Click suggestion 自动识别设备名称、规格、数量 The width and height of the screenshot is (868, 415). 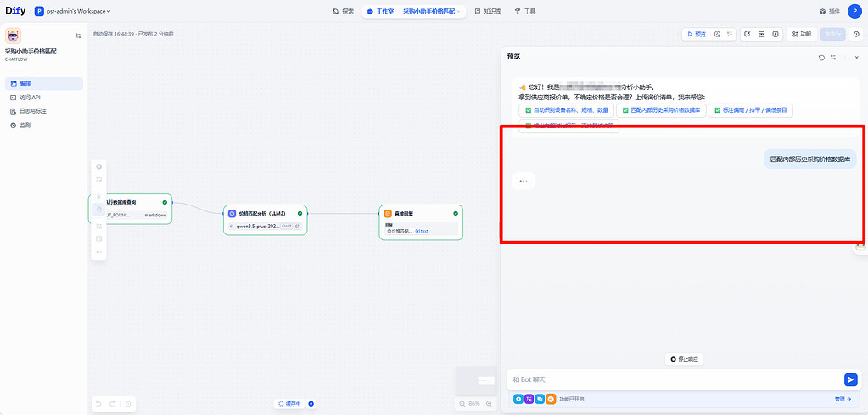click(x=566, y=110)
